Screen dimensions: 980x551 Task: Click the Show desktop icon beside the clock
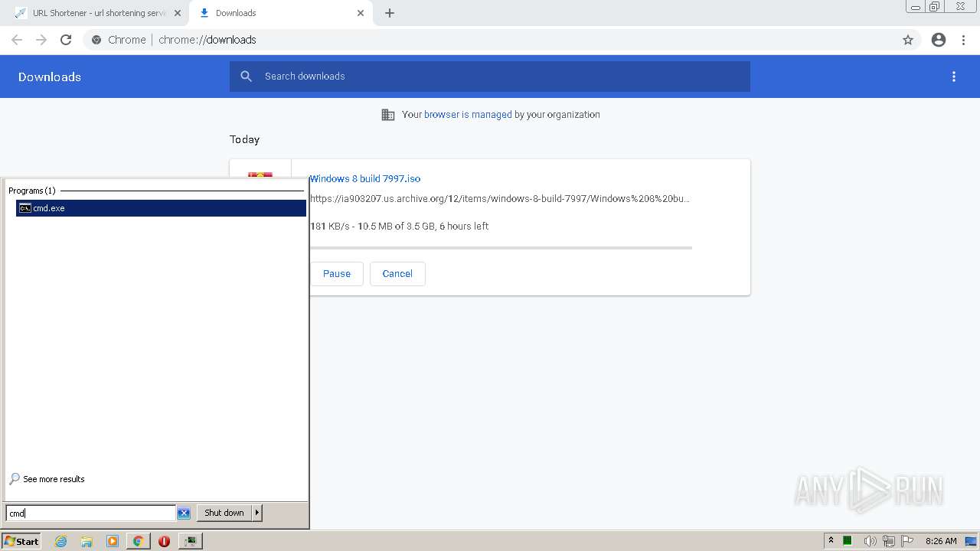(x=972, y=541)
